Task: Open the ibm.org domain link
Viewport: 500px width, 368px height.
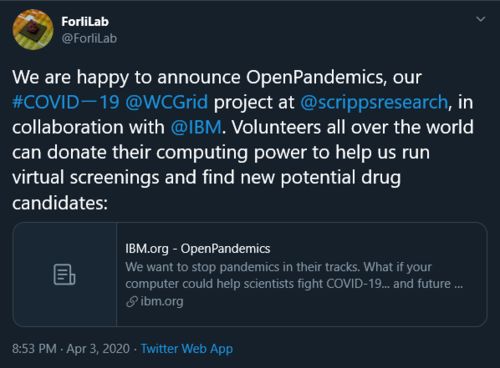Action: (162, 301)
